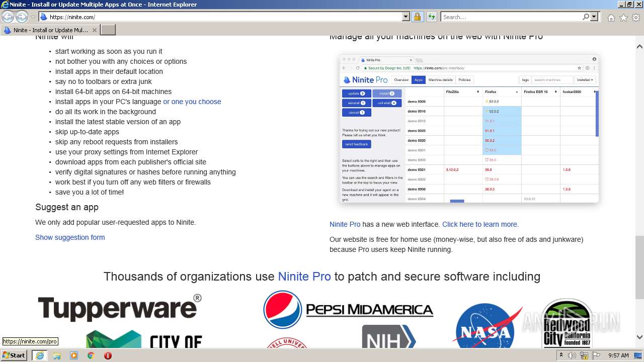Click the 9:57 AM system clock
Image resolution: width=644 pixels, height=362 pixels.
(618, 355)
